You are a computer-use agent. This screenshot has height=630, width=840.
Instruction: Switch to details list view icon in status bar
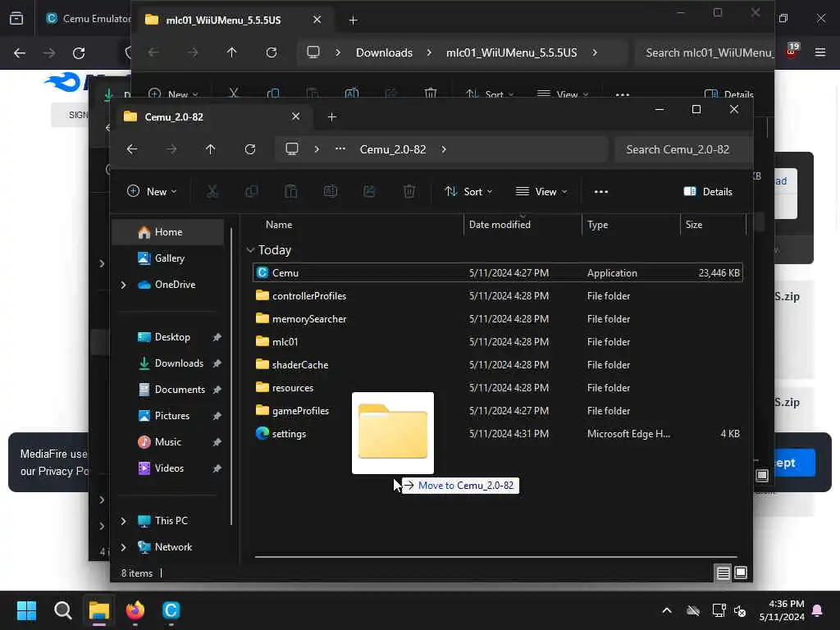click(x=724, y=573)
